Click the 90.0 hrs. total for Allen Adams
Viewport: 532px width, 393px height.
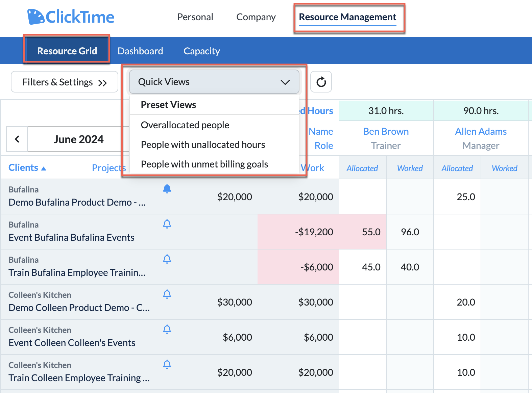(x=481, y=111)
